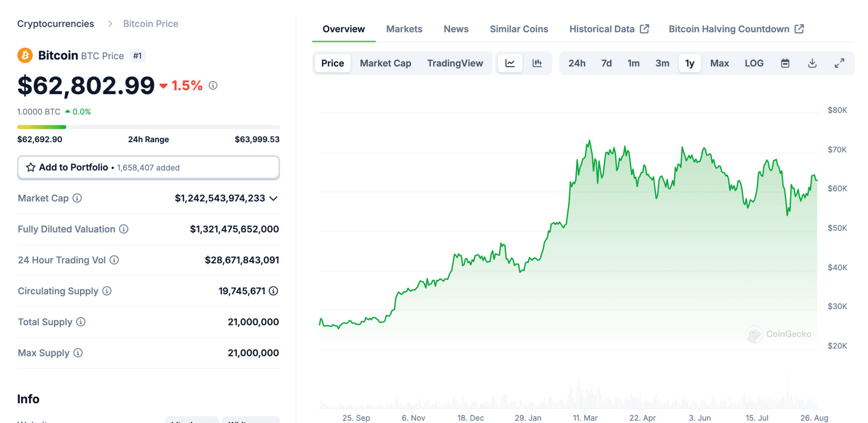Open the Historical Data link

coord(609,29)
